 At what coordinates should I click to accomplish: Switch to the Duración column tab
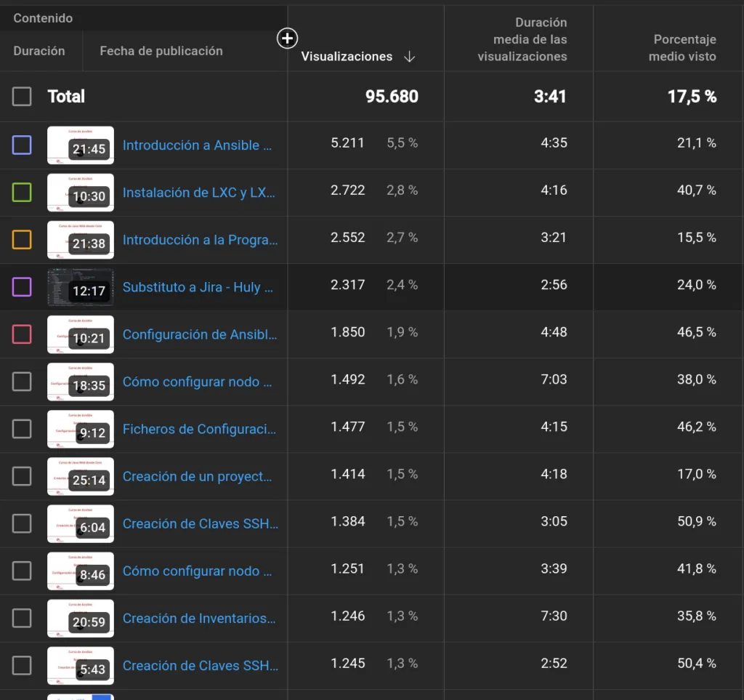(x=39, y=51)
